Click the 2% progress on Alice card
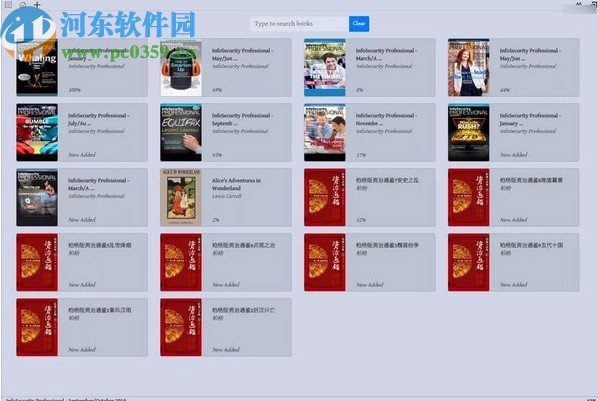The width and height of the screenshot is (598, 401). tap(216, 220)
